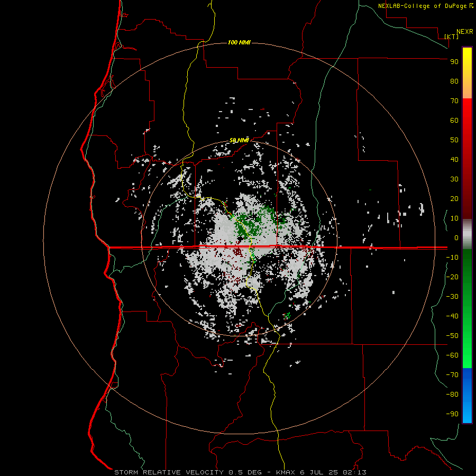Click the gray zero-velocity segment of color bar
Viewport: 476px width, 476px height.
pyautogui.click(x=467, y=234)
